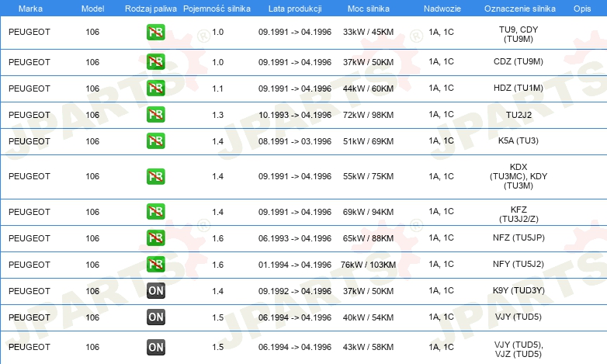Viewport: 607px width, 364px height.
Task: Click the Moc silnika column header
Action: click(x=369, y=9)
